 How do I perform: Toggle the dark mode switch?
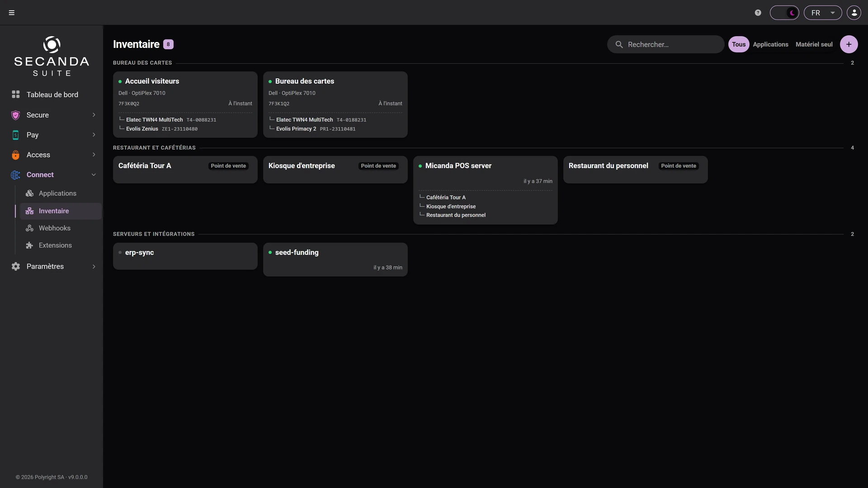point(784,13)
